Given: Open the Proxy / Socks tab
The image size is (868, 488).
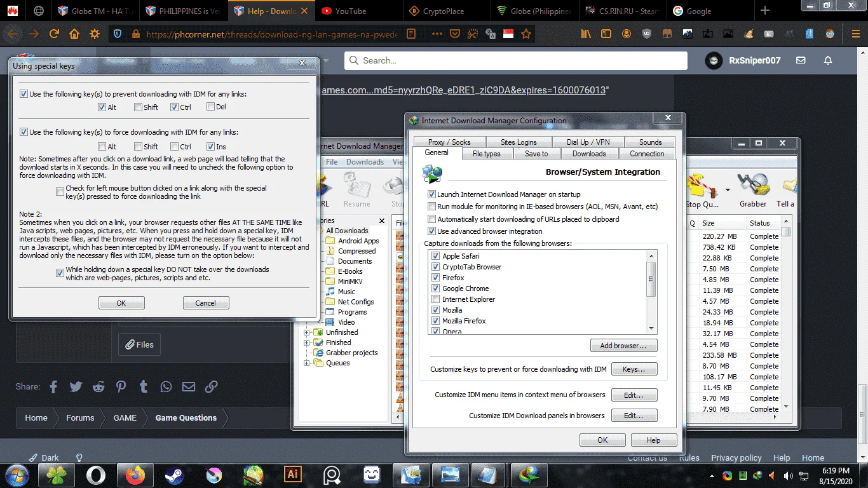Looking at the screenshot, I should pos(449,142).
